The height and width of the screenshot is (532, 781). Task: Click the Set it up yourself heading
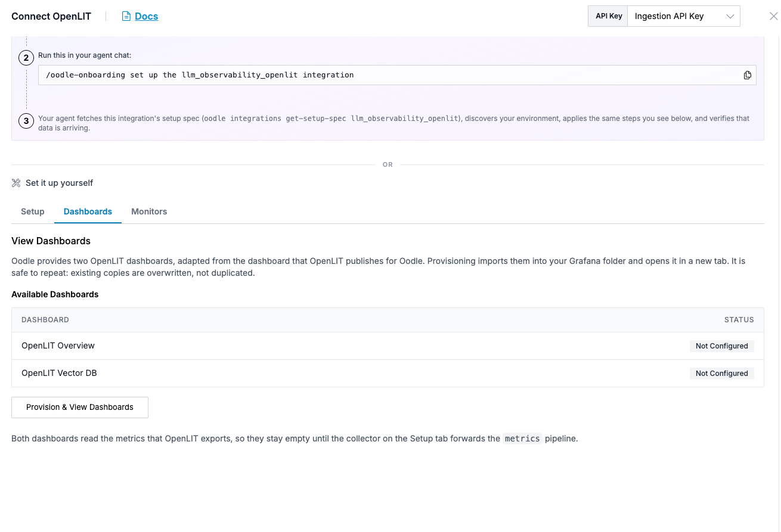point(59,183)
